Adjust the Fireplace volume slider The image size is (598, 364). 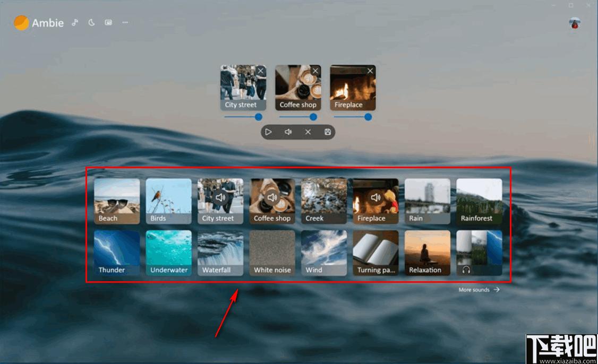[353, 117]
